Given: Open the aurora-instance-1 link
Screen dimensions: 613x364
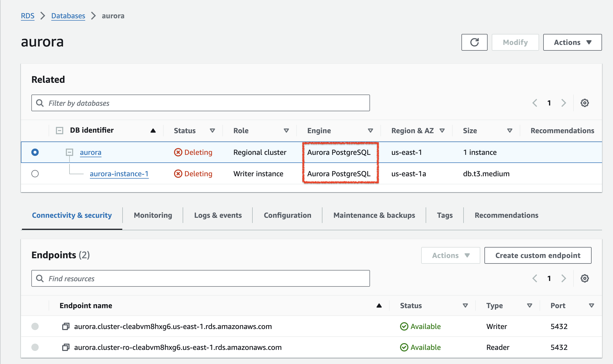Looking at the screenshot, I should click(119, 174).
